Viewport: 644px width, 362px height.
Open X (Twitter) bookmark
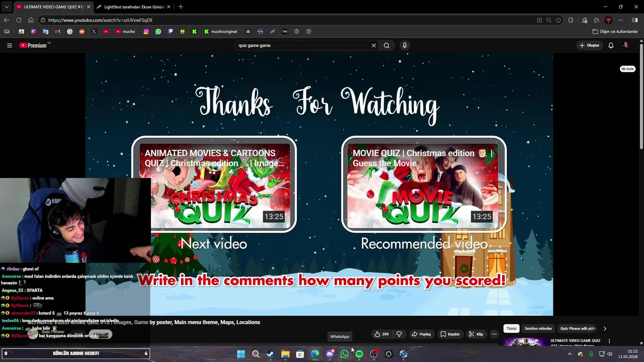(x=94, y=32)
